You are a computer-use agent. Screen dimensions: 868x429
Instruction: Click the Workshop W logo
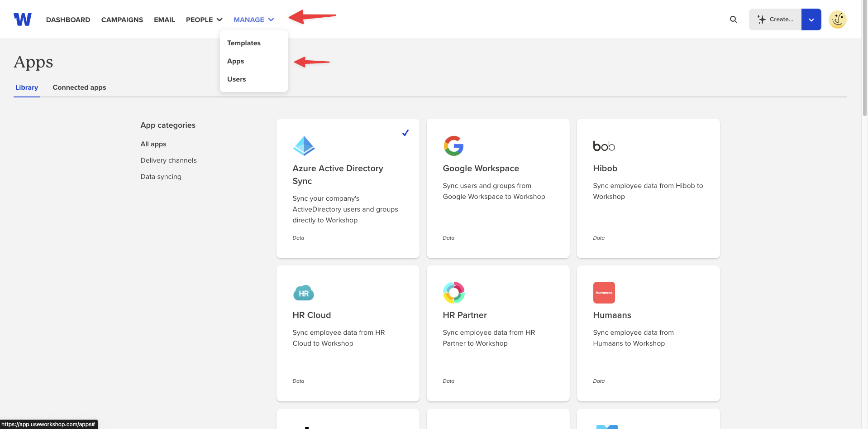[23, 19]
